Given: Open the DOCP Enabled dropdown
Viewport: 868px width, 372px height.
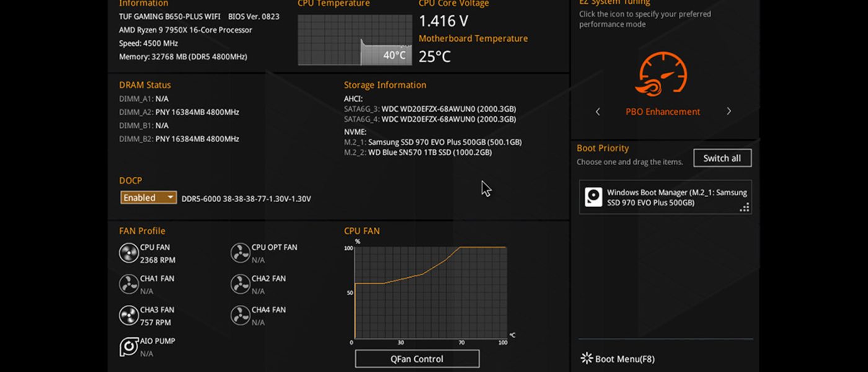Looking at the screenshot, I should point(149,198).
